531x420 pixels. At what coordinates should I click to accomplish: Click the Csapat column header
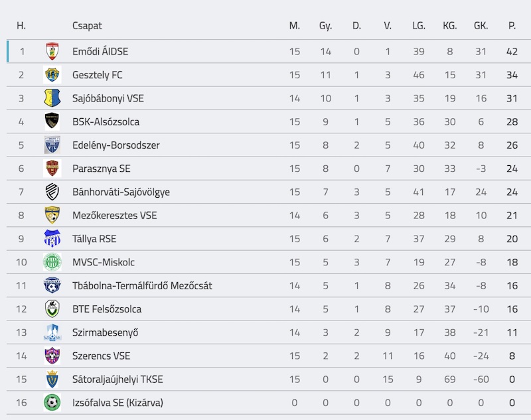pyautogui.click(x=87, y=26)
